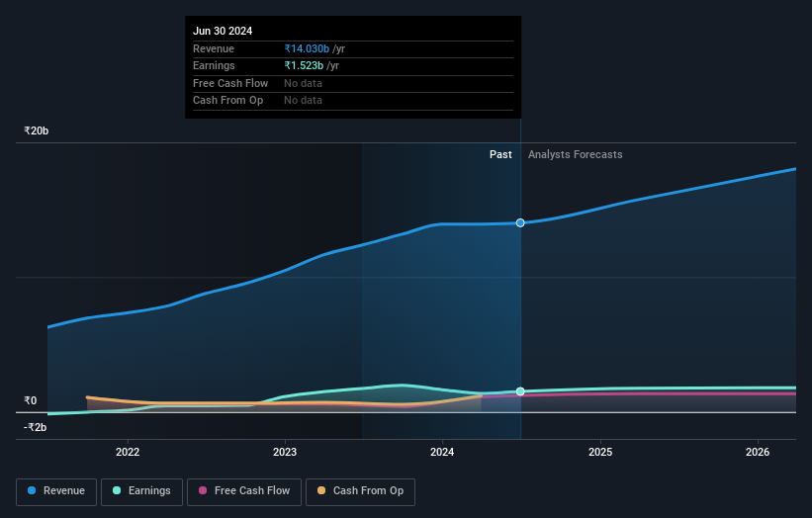812x518 pixels.
Task: Click the 2025 x-axis label
Action: coord(600,452)
